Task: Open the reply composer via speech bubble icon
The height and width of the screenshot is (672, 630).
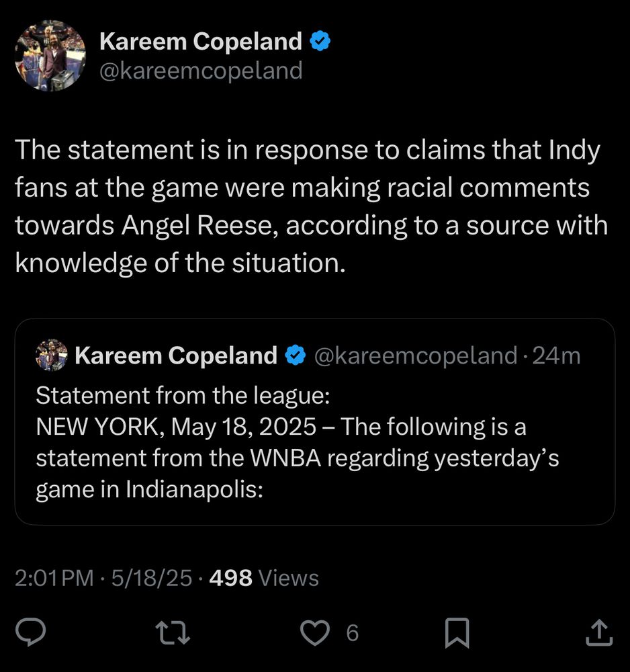Action: click(x=30, y=632)
